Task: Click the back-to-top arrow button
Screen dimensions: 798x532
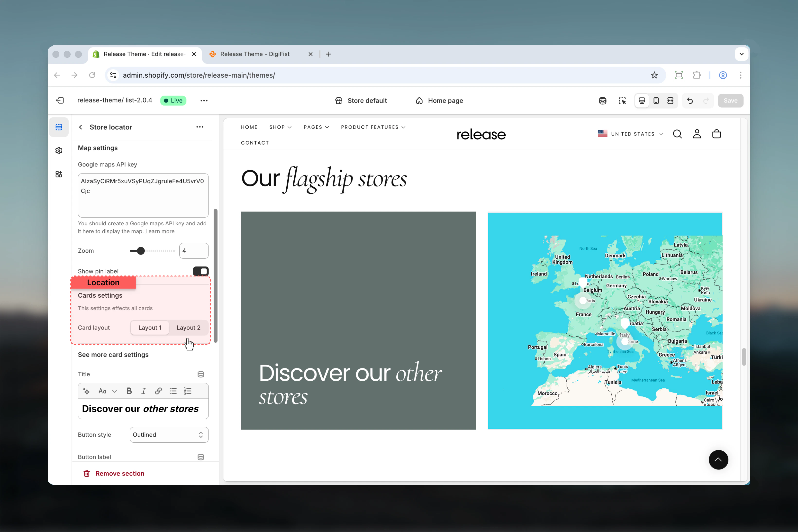Action: (718, 460)
